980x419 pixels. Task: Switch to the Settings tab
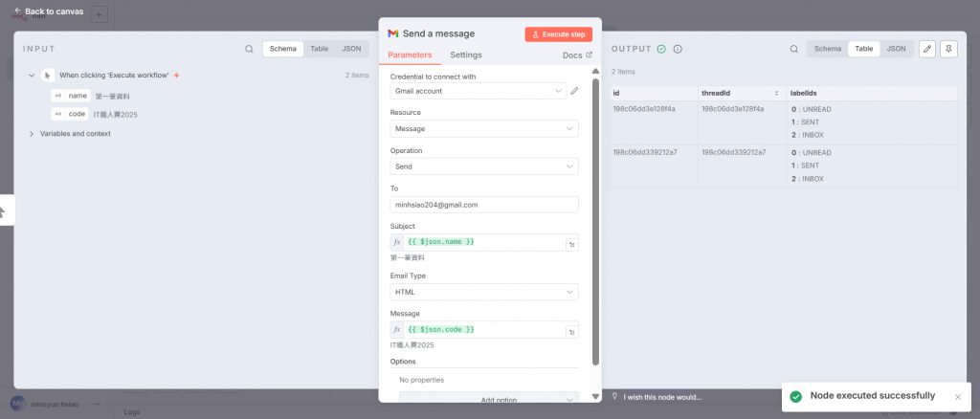coord(466,55)
